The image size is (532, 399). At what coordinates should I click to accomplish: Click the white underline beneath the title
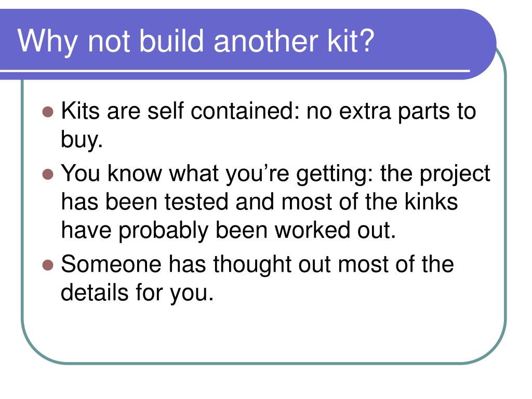235,71
